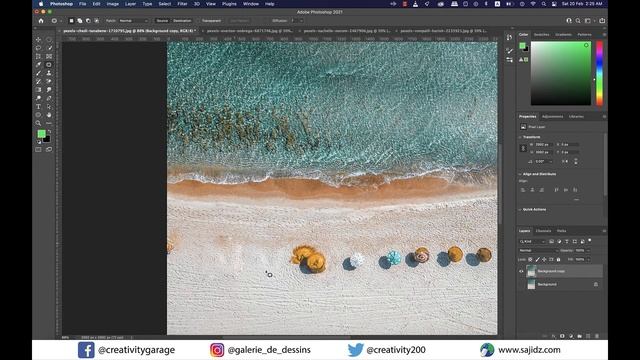Flip horizontal in Transform properties
The image size is (640, 360).
[565, 161]
